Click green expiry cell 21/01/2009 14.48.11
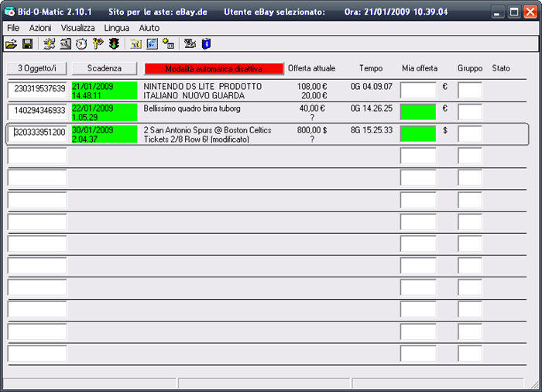The image size is (542, 392). pyautogui.click(x=105, y=91)
